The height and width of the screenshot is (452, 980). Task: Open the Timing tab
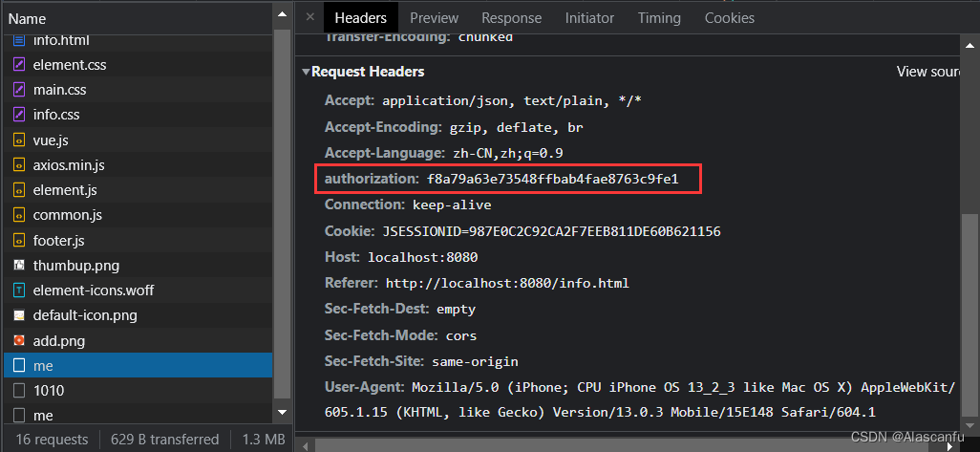659,18
